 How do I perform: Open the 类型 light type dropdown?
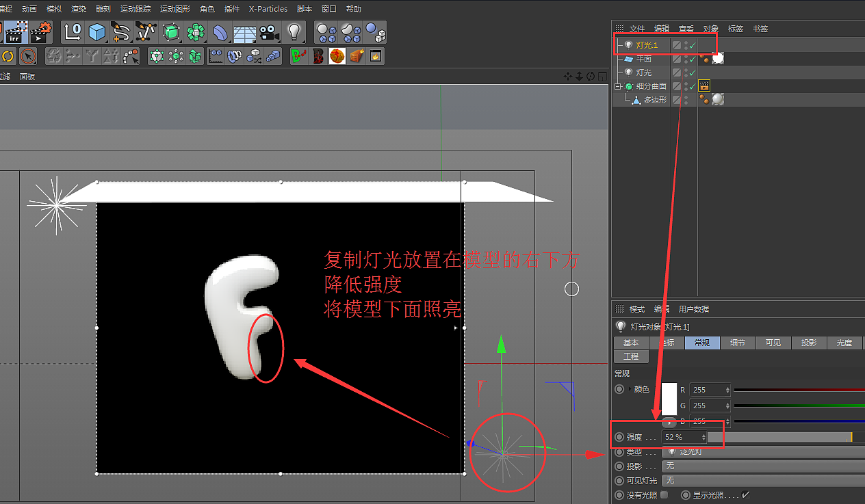[x=763, y=451]
